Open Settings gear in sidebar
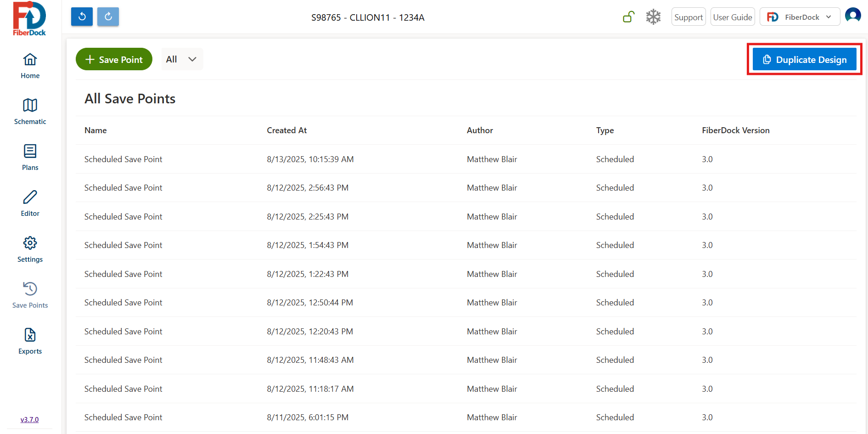The width and height of the screenshot is (868, 434). [30, 249]
